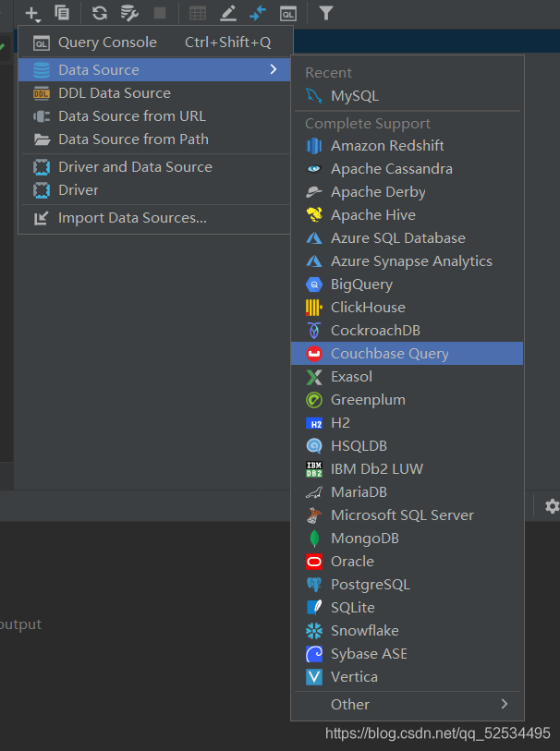560x751 pixels.
Task: Select Snowflake data source
Action: tap(408, 631)
